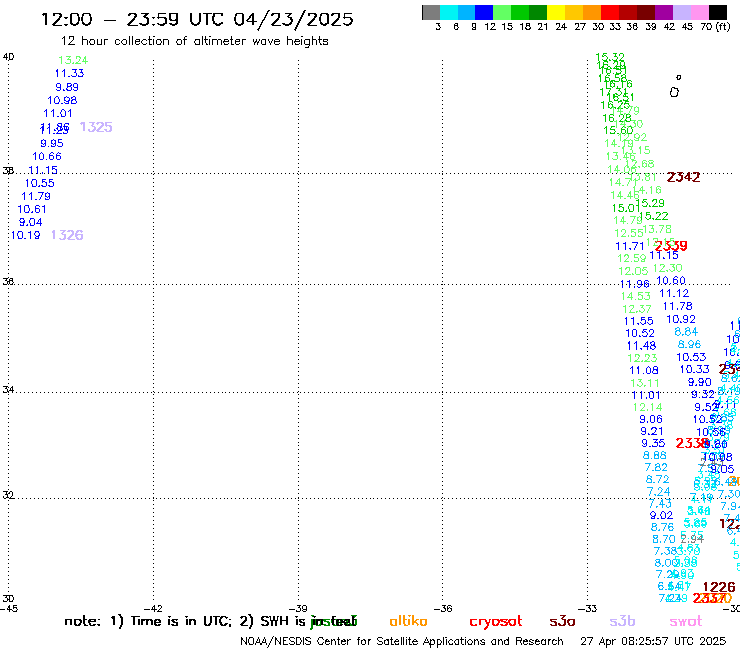Click the wave height value '11.78'
The width and height of the screenshot is (740, 650).
click(678, 306)
